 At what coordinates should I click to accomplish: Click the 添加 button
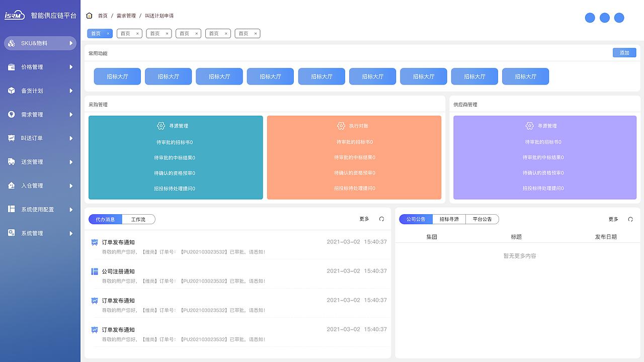coord(624,53)
